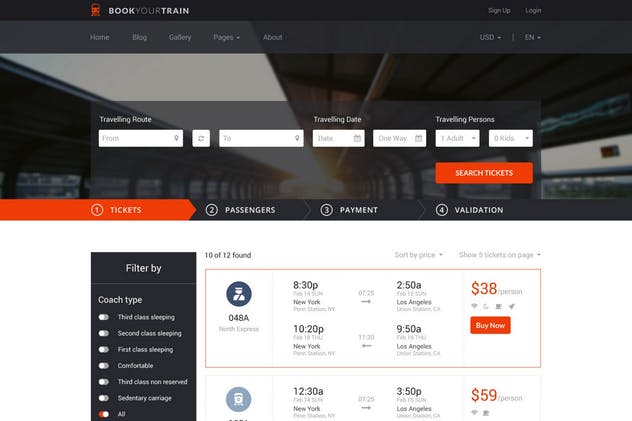
Task: Click the BookYourTrain train logo icon
Action: [x=96, y=10]
